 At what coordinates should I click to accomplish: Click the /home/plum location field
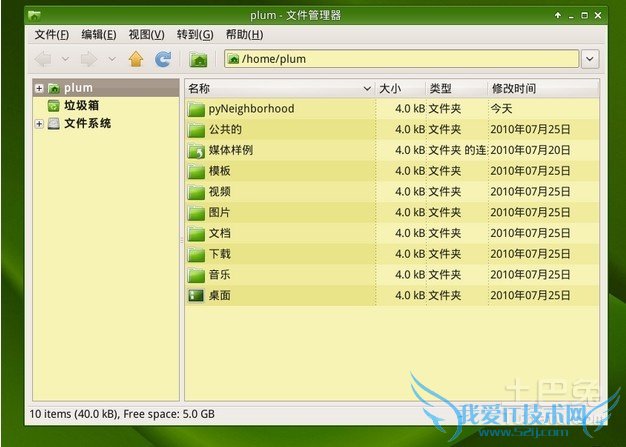coord(401,59)
